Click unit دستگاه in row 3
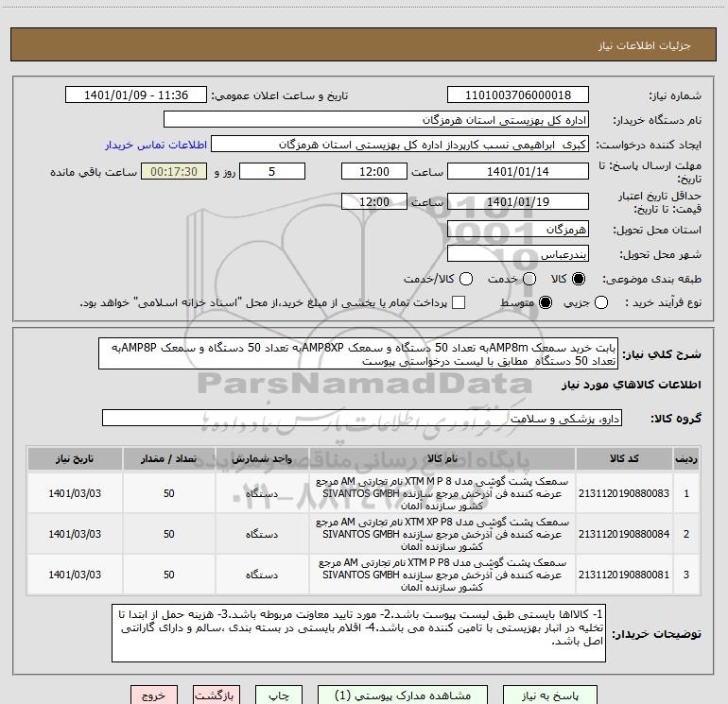Image resolution: width=728 pixels, height=704 pixels. [x=262, y=575]
